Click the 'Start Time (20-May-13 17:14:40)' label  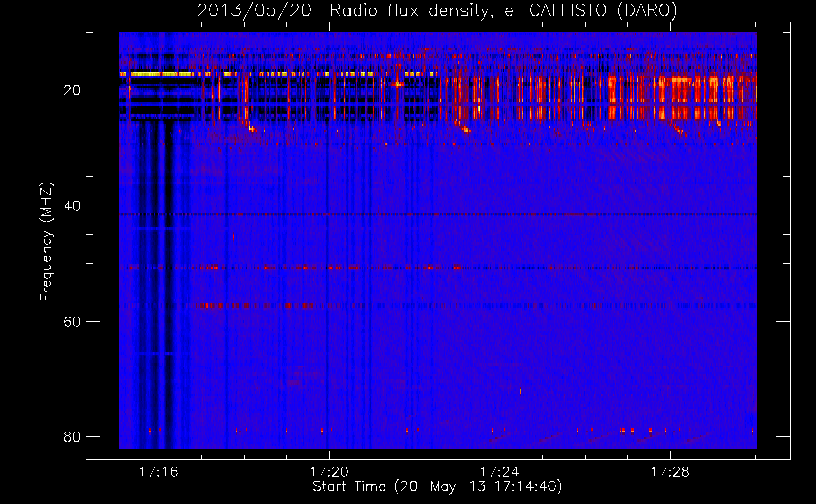437,487
